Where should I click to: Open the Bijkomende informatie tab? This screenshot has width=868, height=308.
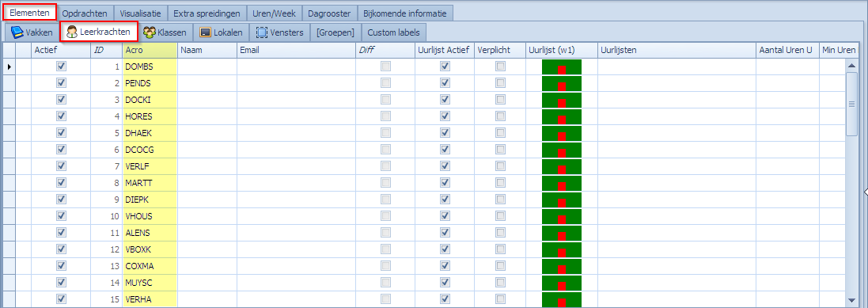pos(405,13)
